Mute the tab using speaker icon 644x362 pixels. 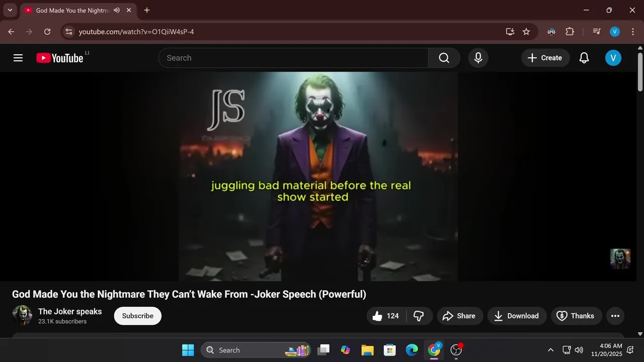pyautogui.click(x=117, y=10)
